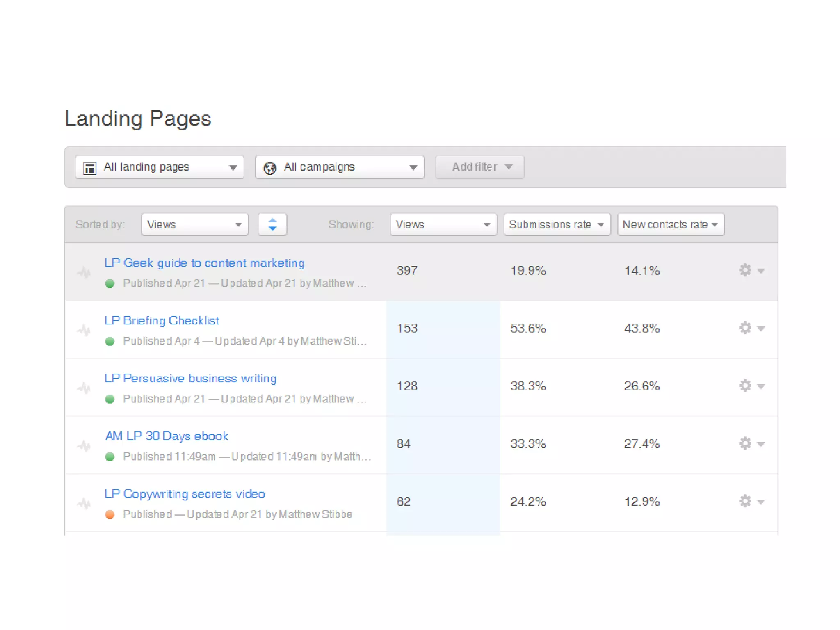Open LP Geek guide to content marketing link
Image resolution: width=840 pixels, height=630 pixels.
(x=204, y=263)
